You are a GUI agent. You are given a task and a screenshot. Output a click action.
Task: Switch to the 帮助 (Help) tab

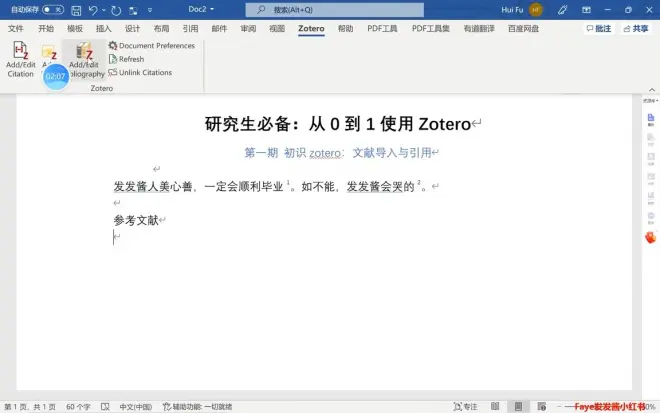click(x=346, y=29)
